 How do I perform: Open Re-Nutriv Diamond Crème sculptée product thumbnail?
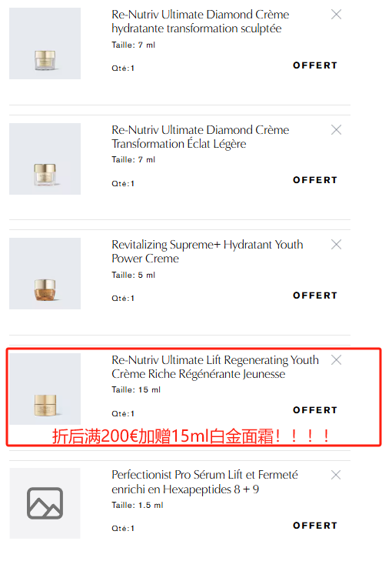45,43
